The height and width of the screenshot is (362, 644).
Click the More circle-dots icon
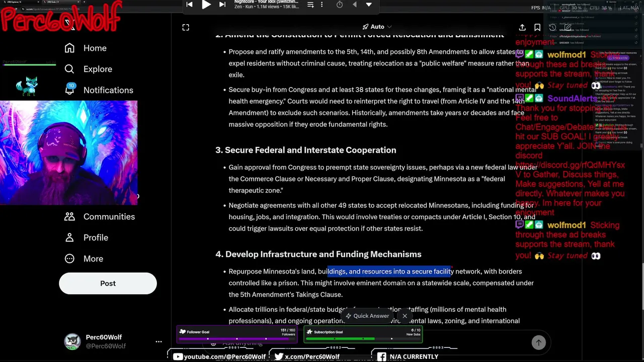click(69, 258)
